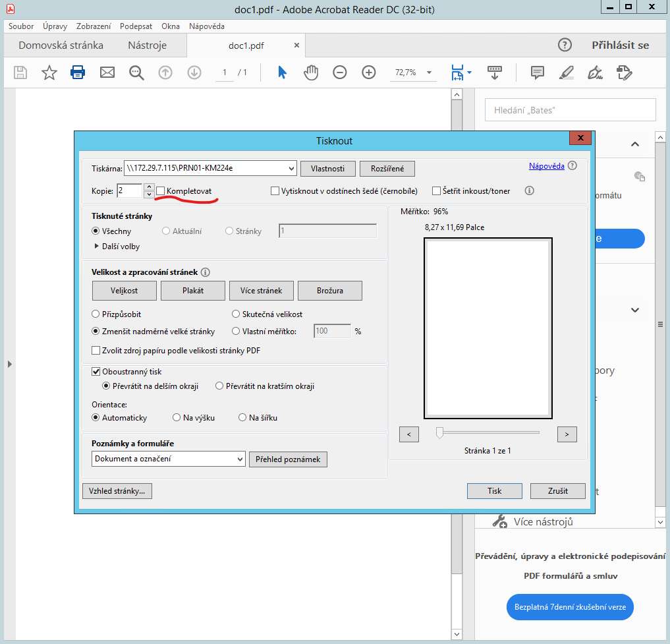Select Na šířku orientation
This screenshot has width=670, height=644.
242,417
